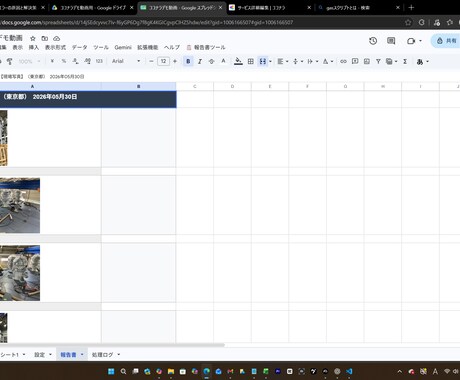The image size is (460, 380).
Task: Increase font size with plus
Action: [x=175, y=61]
